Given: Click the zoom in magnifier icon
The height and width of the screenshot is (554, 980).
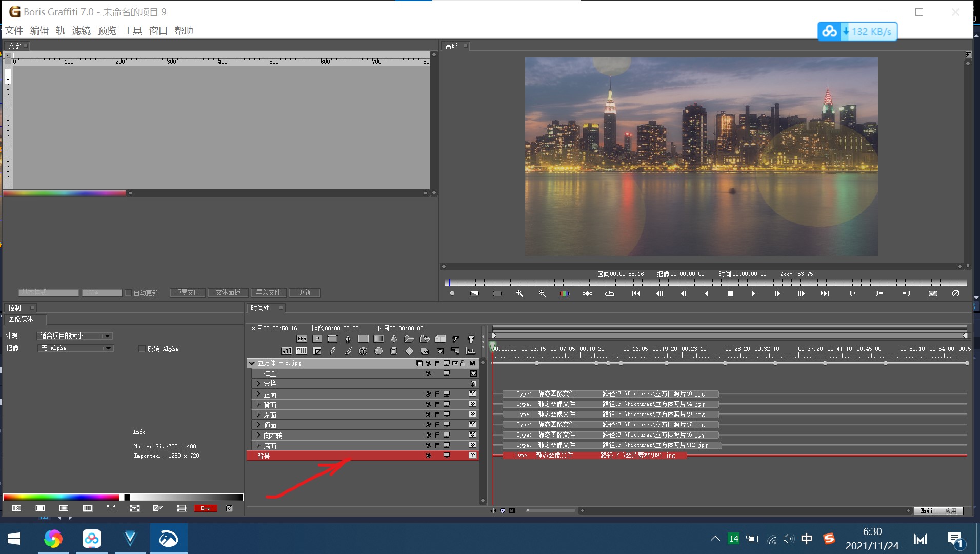Looking at the screenshot, I should click(x=519, y=293).
